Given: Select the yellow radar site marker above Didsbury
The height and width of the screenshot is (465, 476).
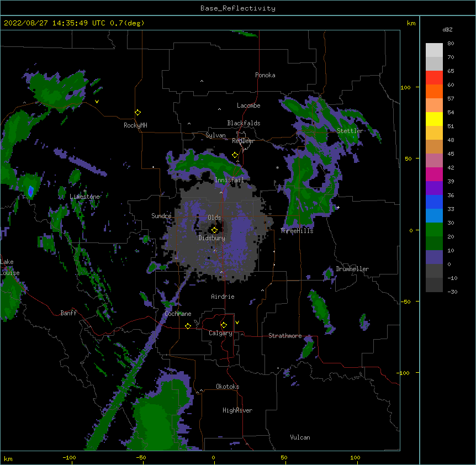Looking at the screenshot, I should click(x=214, y=230).
